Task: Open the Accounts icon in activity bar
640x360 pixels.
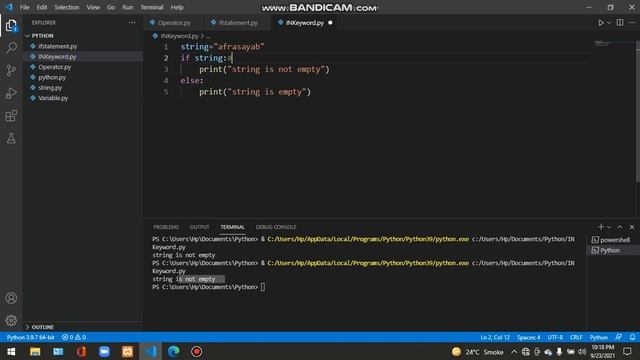Action: tap(11, 298)
